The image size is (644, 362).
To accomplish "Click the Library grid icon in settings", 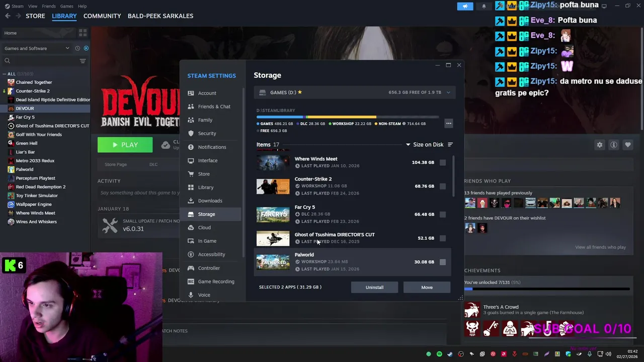I will [191, 188].
